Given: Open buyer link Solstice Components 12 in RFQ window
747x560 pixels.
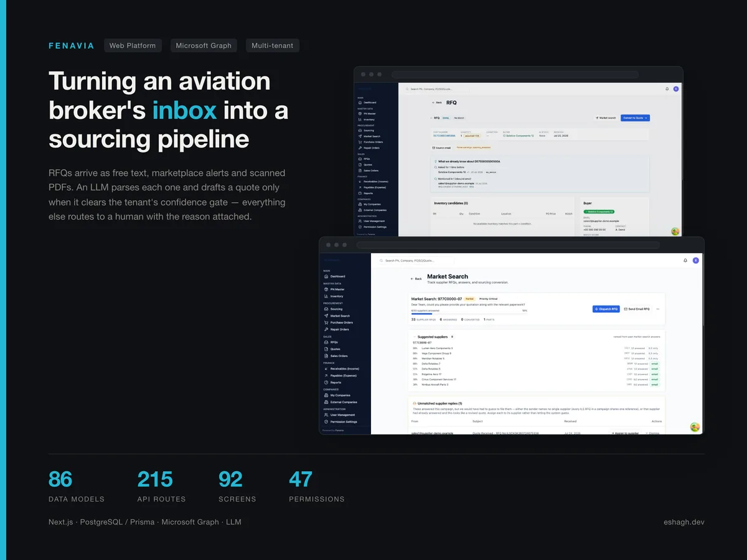Looking at the screenshot, I should click(x=517, y=136).
